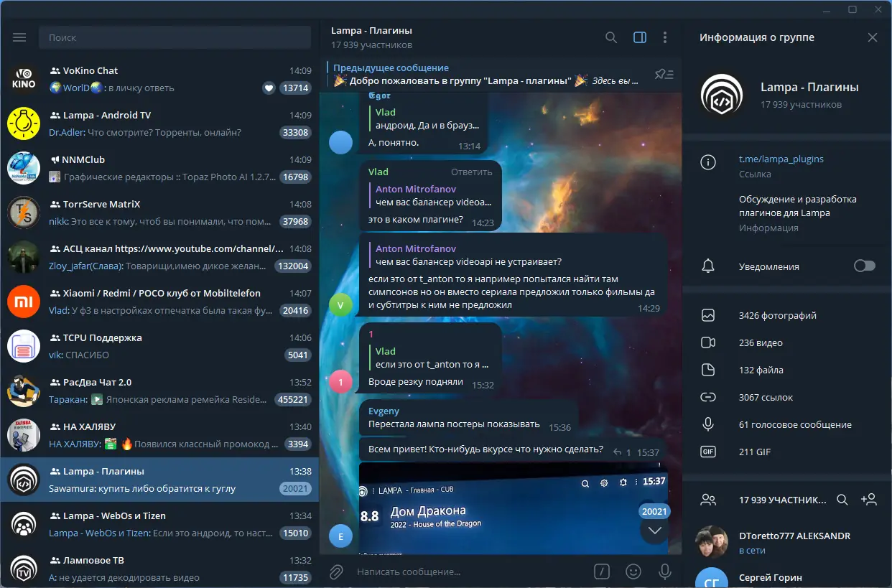Close the group info panel
Image resolution: width=892 pixels, height=588 pixels.
(x=873, y=37)
